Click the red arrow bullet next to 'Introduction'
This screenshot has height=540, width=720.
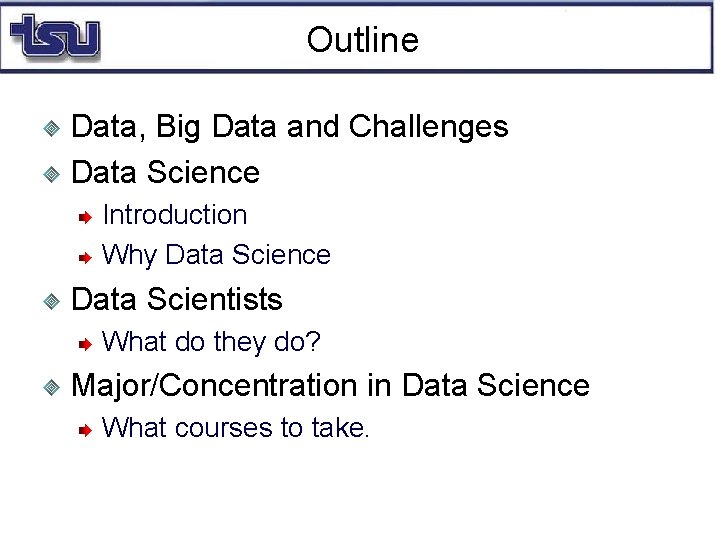coord(86,216)
